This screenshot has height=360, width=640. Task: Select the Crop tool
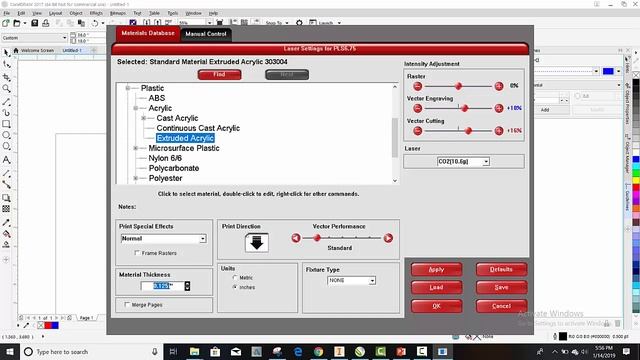click(x=6, y=77)
